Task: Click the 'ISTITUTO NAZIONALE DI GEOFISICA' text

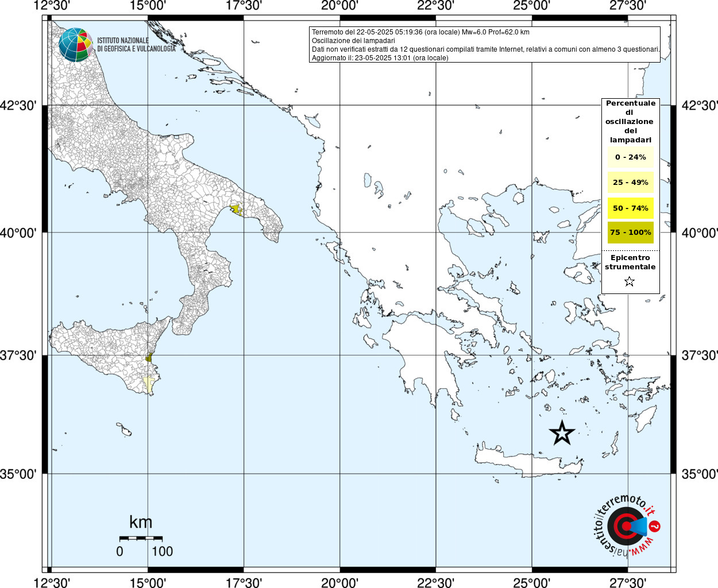Action: tap(136, 45)
